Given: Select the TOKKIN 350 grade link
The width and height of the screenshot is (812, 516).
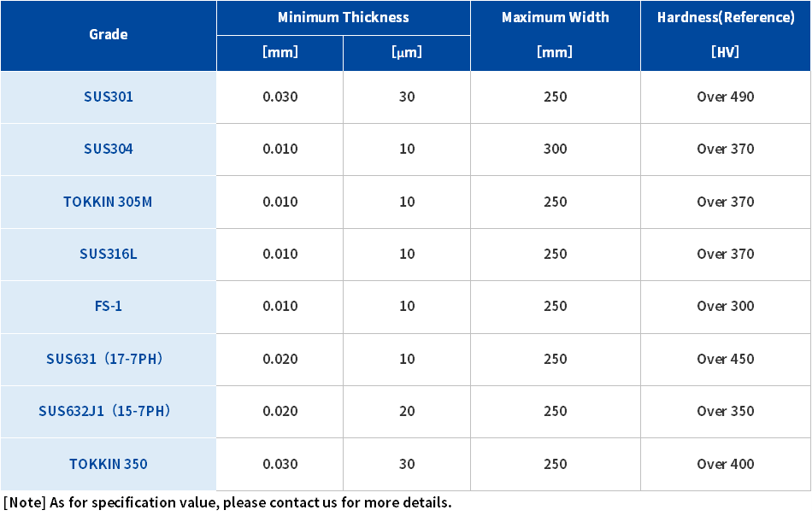Looking at the screenshot, I should tap(109, 464).
